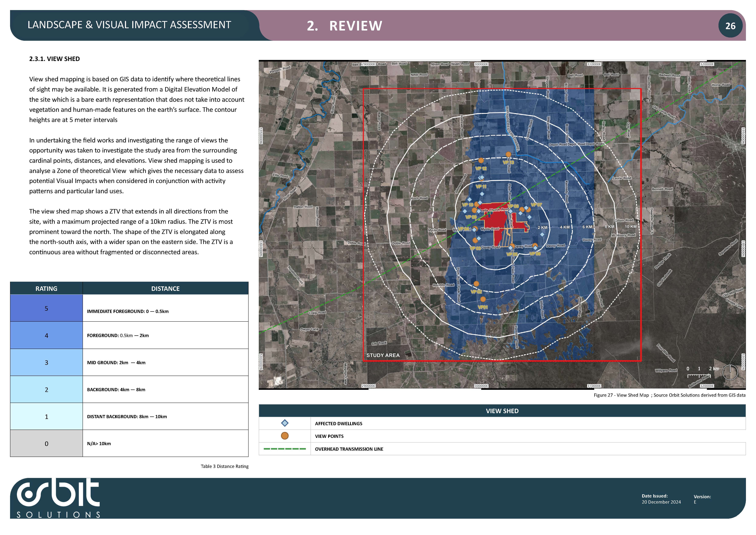This screenshot has width=756, height=535.
Task: Click the 'IMMEDIATE FOREGROUND: 0 — 0.5km' cell
Action: pos(165,308)
